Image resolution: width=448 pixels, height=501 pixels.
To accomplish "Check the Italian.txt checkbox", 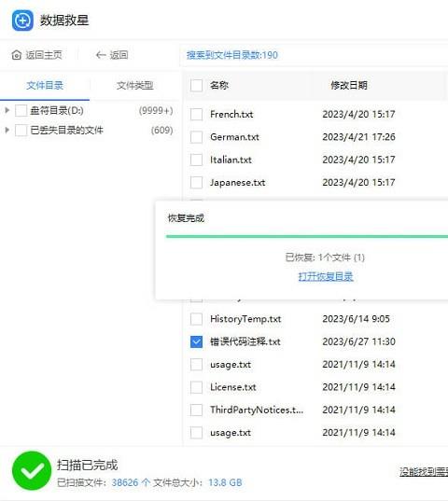I will click(x=196, y=160).
